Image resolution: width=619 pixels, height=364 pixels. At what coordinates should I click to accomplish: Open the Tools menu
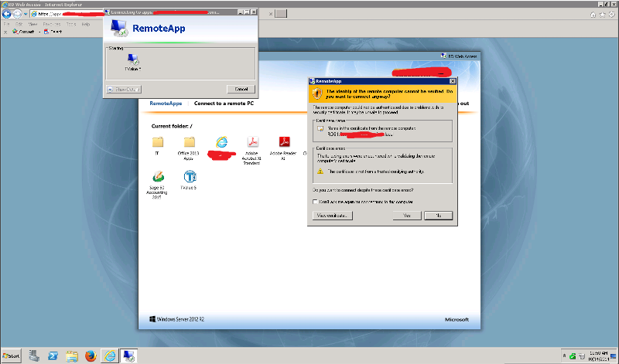71,24
